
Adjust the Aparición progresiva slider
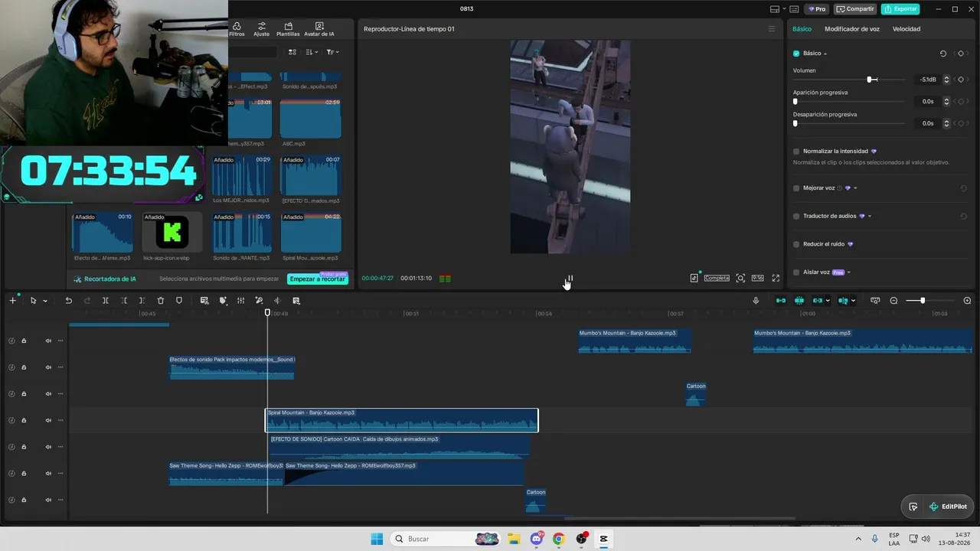tap(795, 101)
